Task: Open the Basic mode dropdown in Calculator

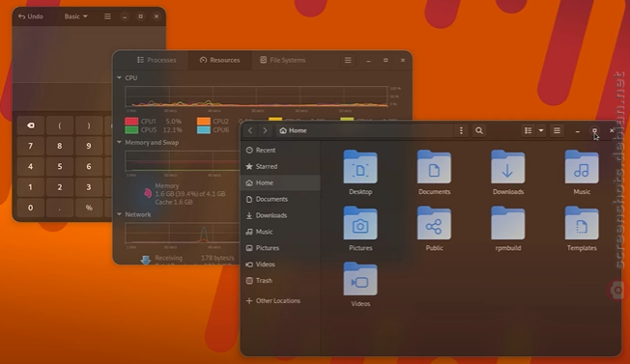Action: tap(76, 16)
